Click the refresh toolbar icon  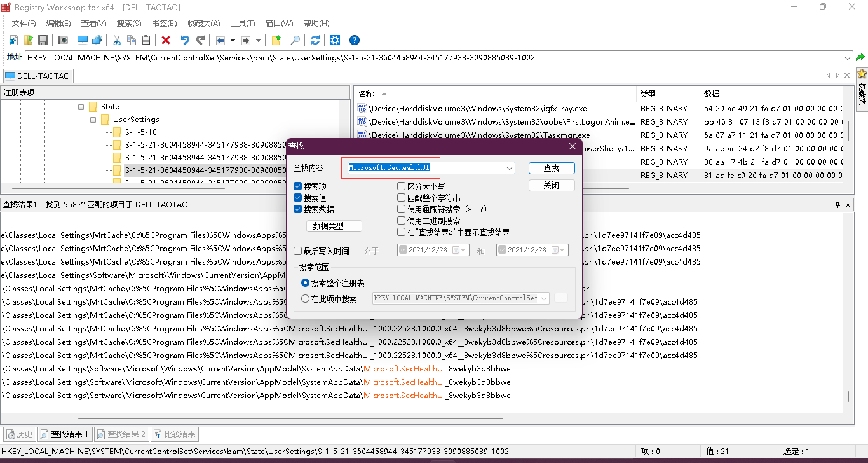coord(315,40)
